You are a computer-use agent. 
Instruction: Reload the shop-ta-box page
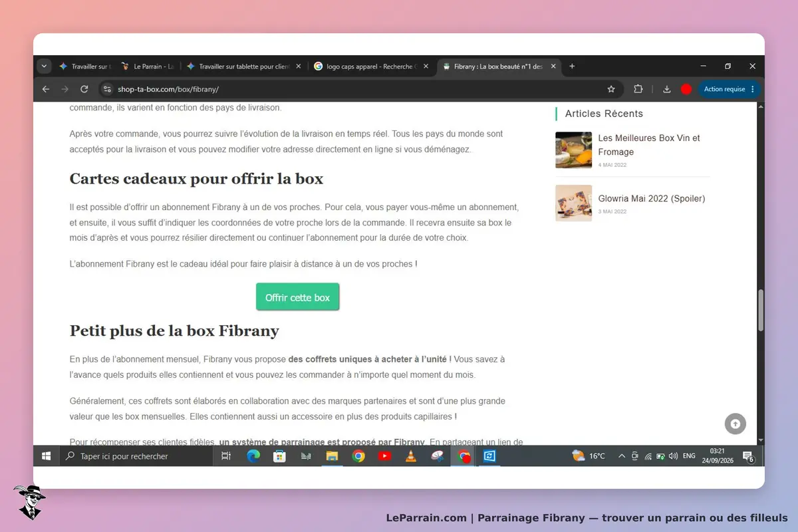tap(84, 89)
